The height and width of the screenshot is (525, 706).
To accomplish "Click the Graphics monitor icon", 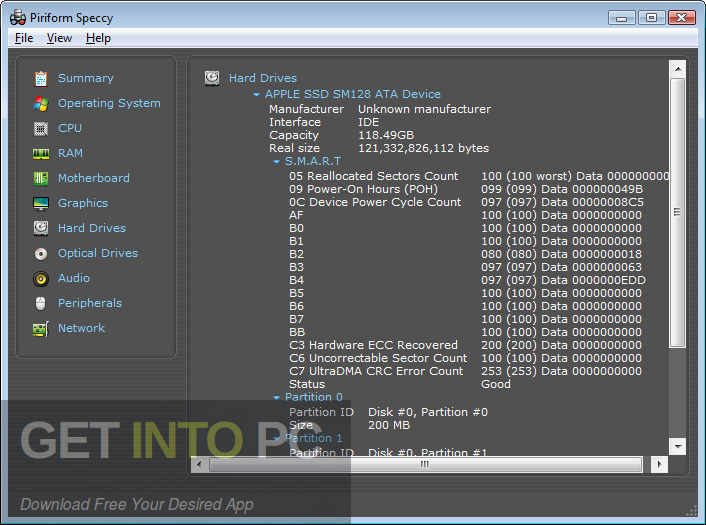I will coord(41,204).
